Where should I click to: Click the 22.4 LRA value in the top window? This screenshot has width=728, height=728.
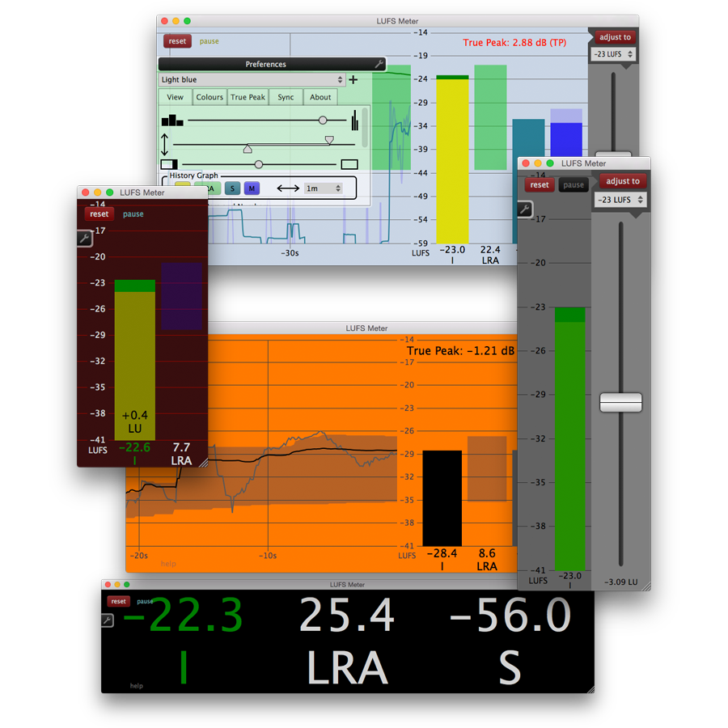(x=490, y=250)
